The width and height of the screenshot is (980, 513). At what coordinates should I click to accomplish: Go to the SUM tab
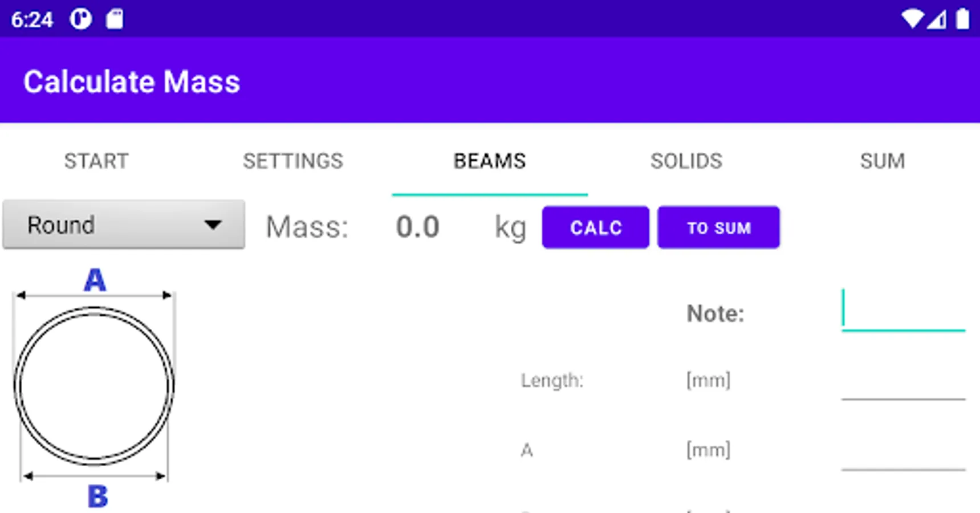[882, 161]
